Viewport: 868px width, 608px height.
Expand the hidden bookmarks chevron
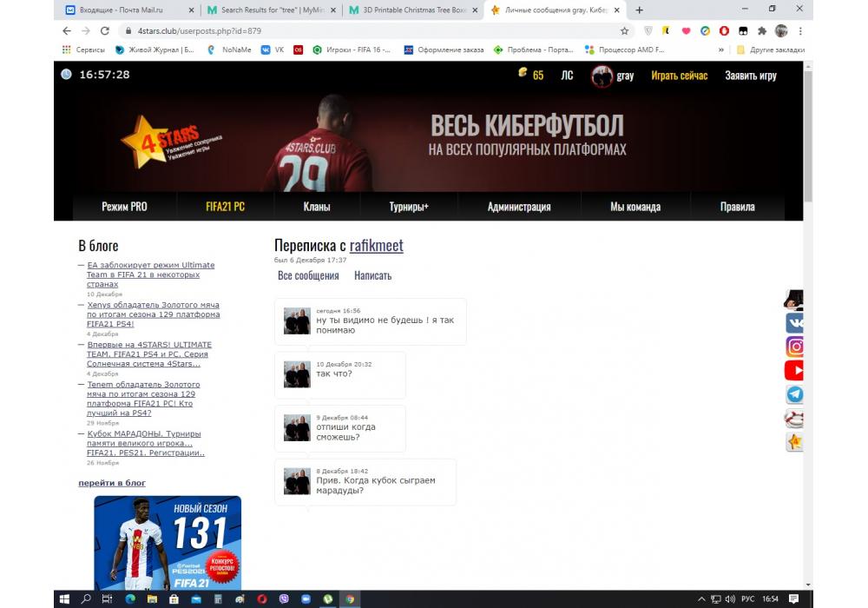click(x=721, y=50)
